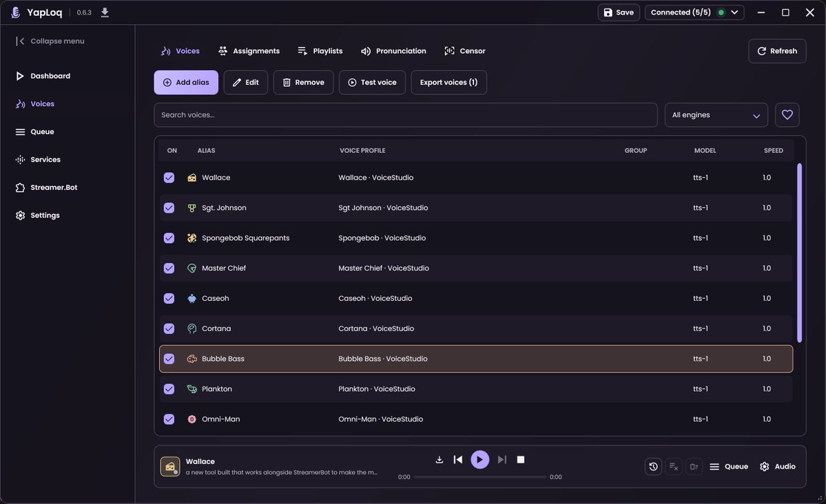The width and height of the screenshot is (826, 504).
Task: Uncheck the Caseoh checkbox
Action: pyautogui.click(x=169, y=299)
